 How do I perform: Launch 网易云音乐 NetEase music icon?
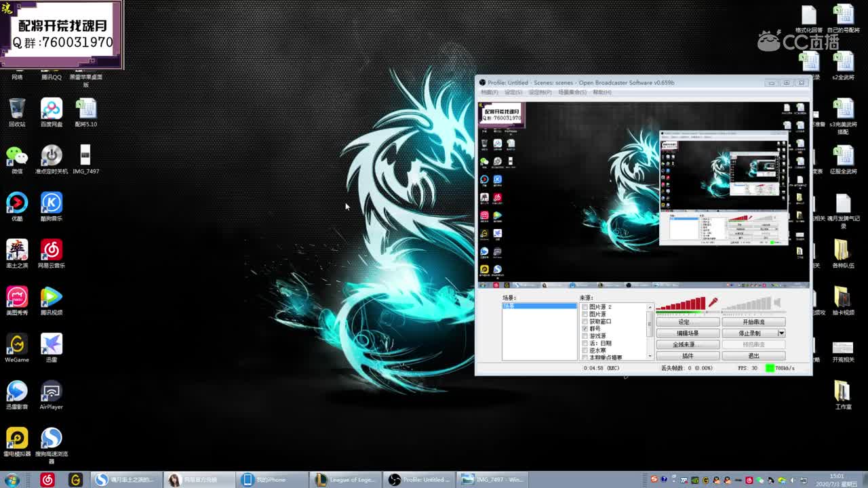click(x=51, y=253)
